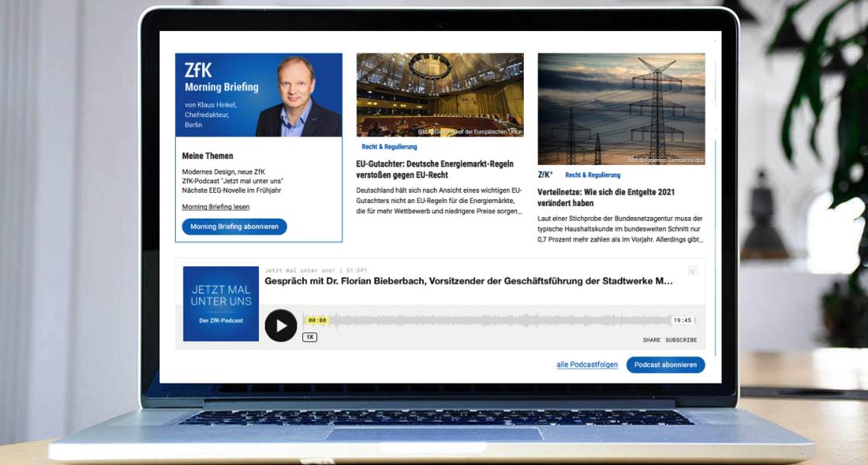Click SUBSCRIBE in the podcast player
The image size is (868, 465).
click(x=681, y=340)
